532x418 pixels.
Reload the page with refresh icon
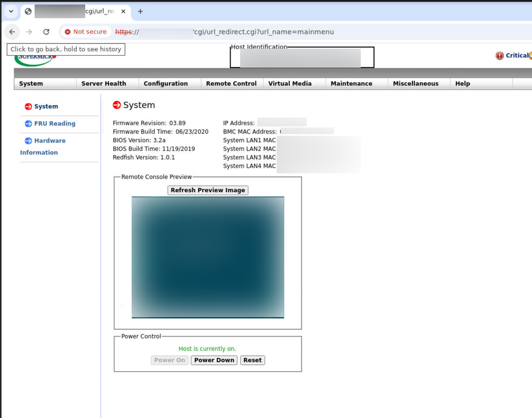click(x=46, y=32)
